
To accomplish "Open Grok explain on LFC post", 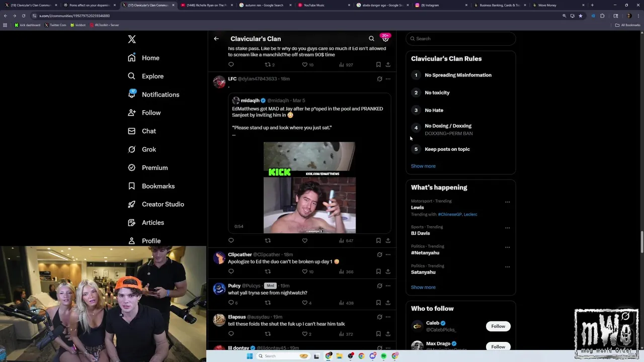I will (x=379, y=79).
